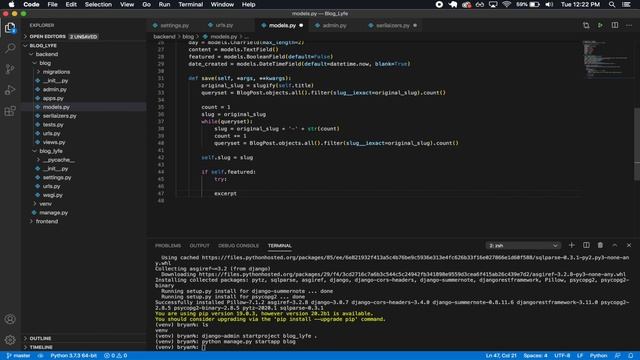The height and width of the screenshot is (360, 640).
Task: Select Python 3.7.3 64-bit interpreter
Action: tap(73, 356)
